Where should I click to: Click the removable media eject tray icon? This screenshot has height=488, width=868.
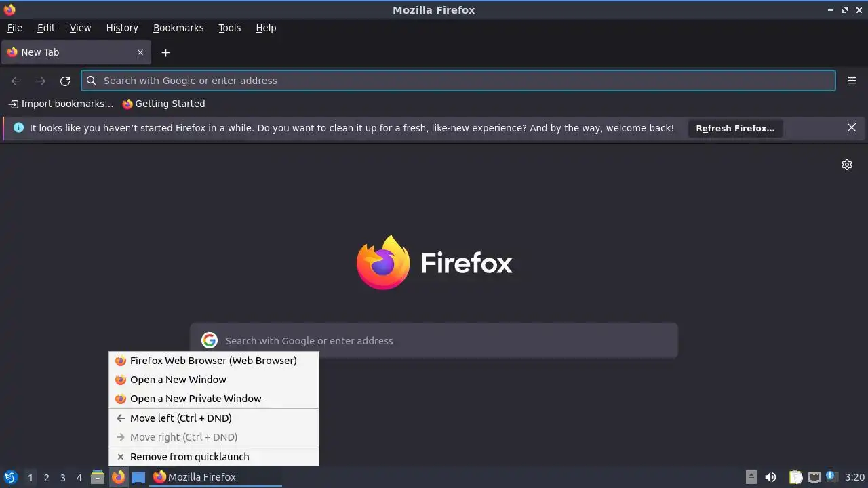tap(751, 477)
